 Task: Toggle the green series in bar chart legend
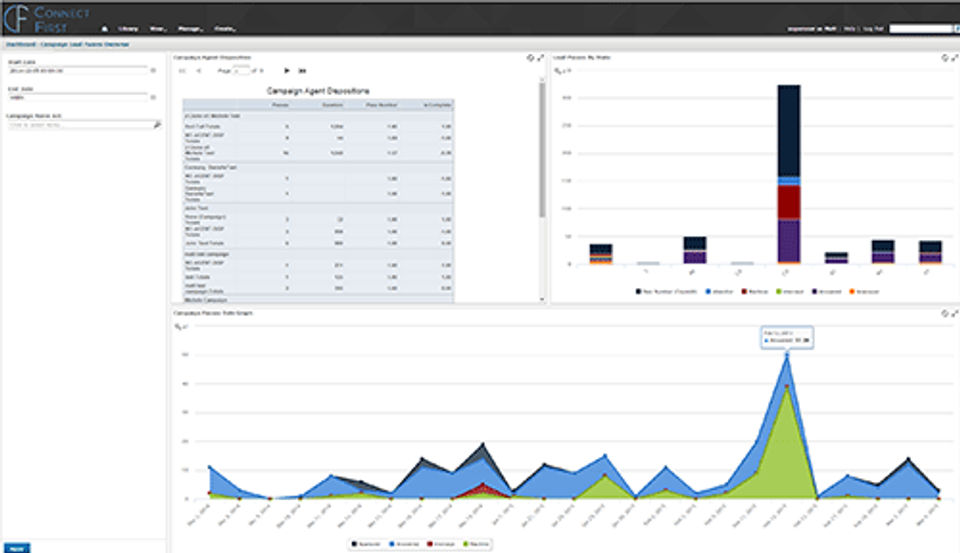point(790,292)
